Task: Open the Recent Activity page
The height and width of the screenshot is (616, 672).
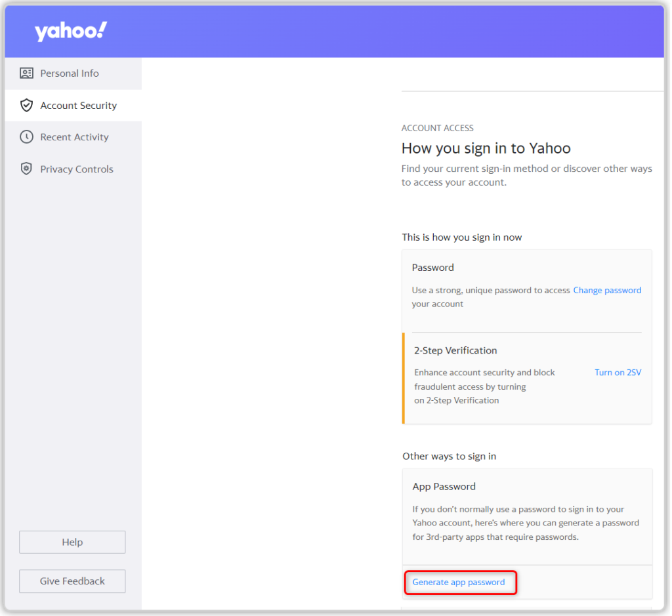Action: pyautogui.click(x=74, y=136)
